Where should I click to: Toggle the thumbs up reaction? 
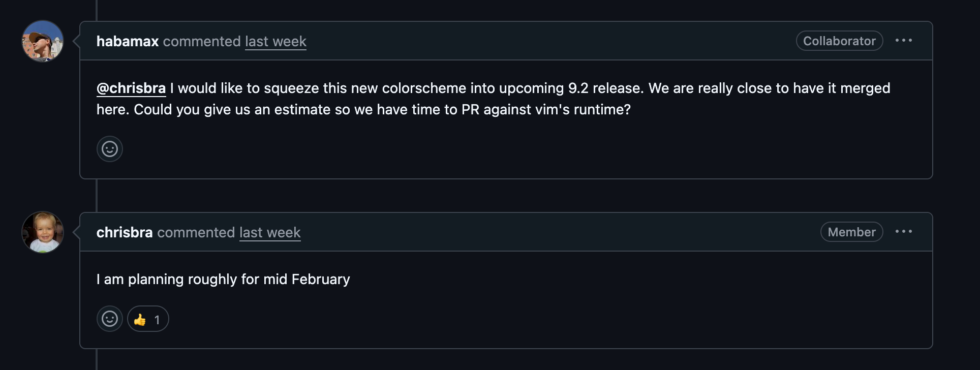click(147, 319)
